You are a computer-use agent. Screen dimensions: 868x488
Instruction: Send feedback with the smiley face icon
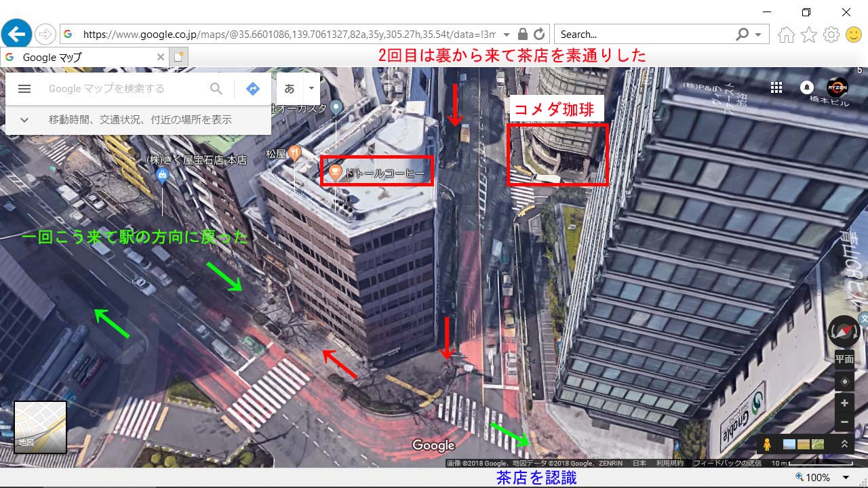(854, 34)
